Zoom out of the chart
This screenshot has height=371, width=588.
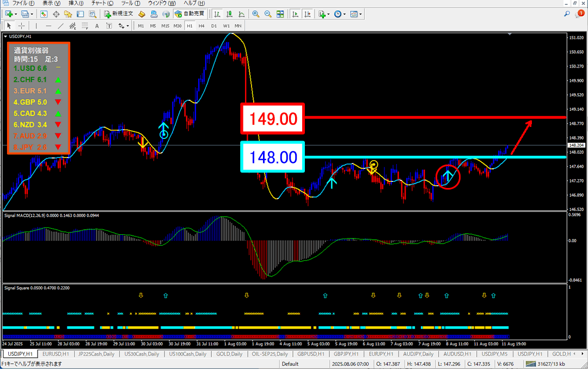(268, 14)
